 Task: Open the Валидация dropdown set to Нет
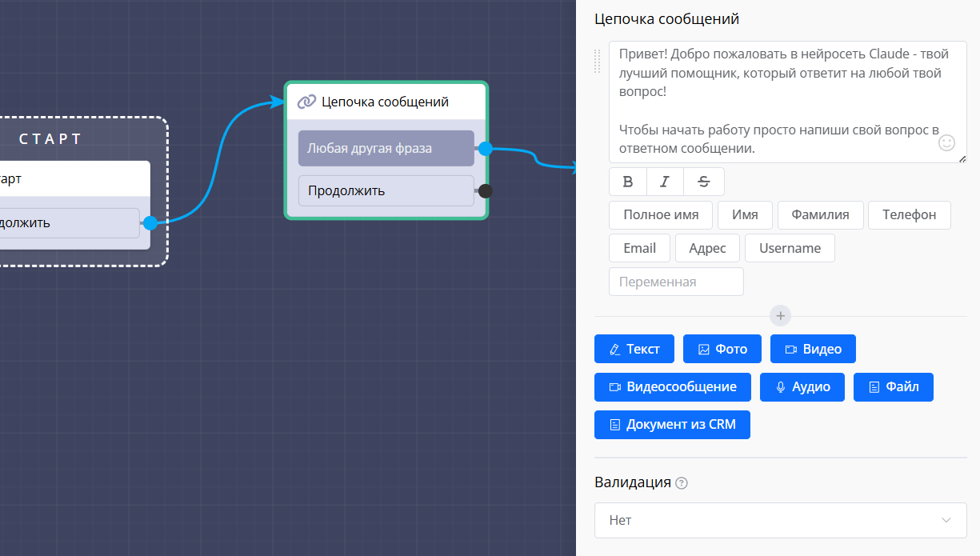click(780, 520)
